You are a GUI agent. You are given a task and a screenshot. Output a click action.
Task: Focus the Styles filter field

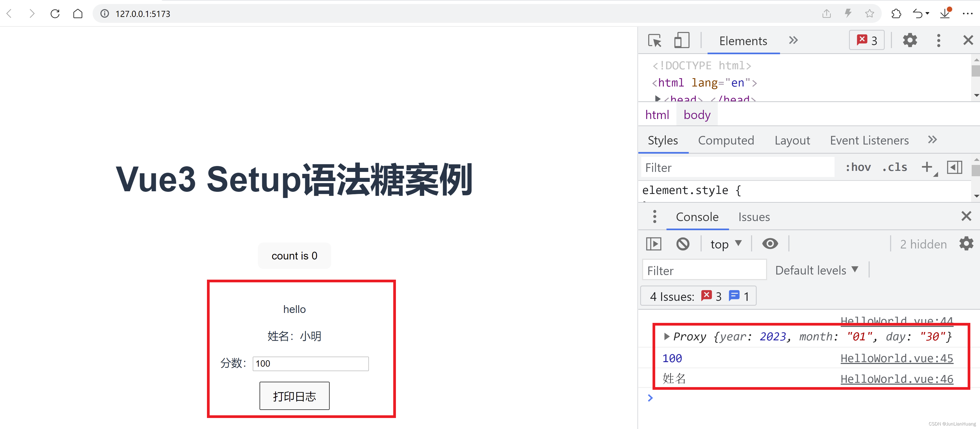pyautogui.click(x=737, y=167)
